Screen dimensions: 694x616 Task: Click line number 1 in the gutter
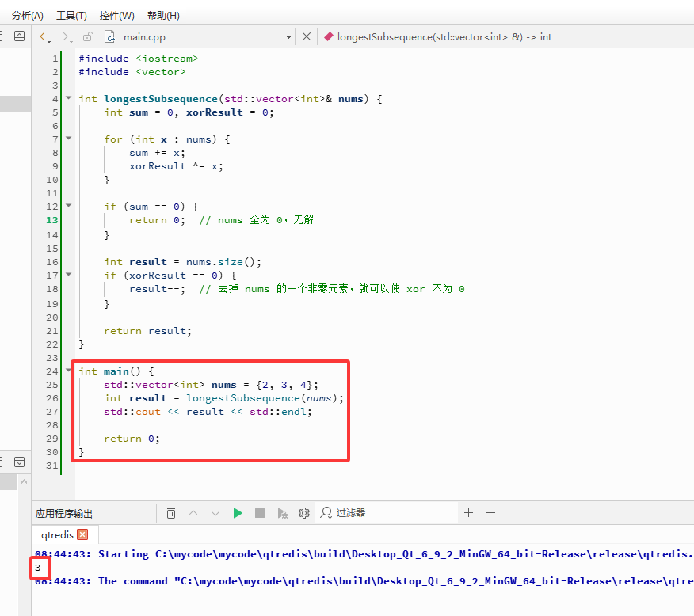point(55,59)
